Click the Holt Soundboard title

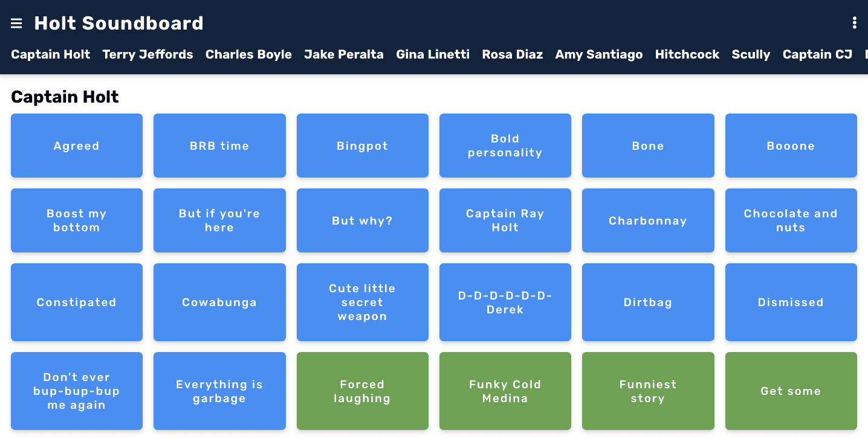[118, 23]
